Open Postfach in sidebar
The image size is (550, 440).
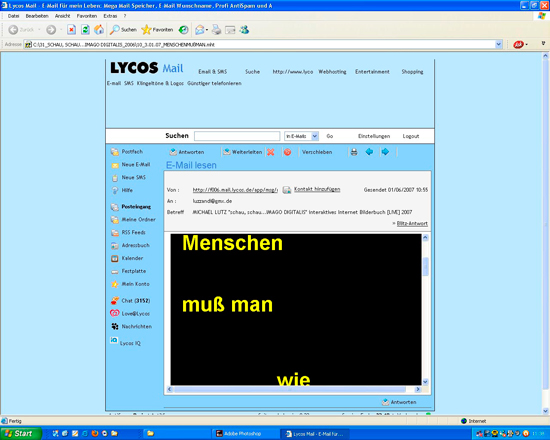tap(127, 152)
